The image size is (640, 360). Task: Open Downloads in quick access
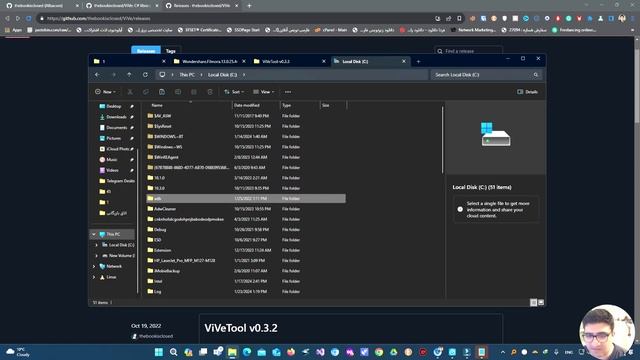point(116,117)
